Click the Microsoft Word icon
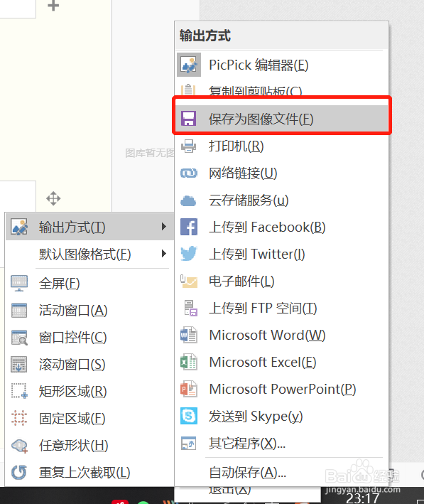424x504 pixels. click(188, 335)
